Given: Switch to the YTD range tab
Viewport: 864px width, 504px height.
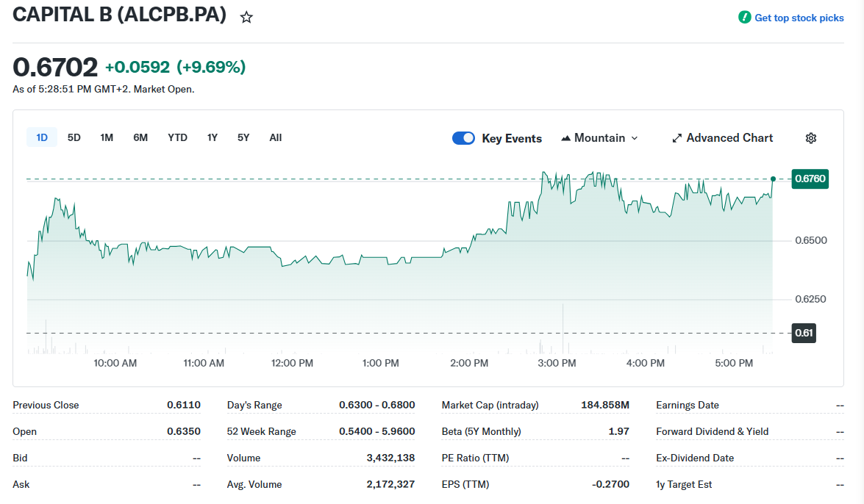Looking at the screenshot, I should pos(177,137).
